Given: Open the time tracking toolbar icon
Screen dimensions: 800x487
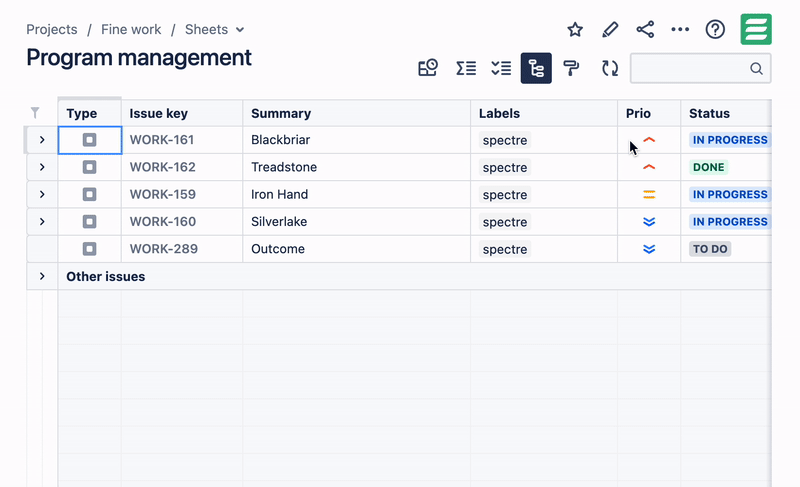Looking at the screenshot, I should pyautogui.click(x=428, y=68).
